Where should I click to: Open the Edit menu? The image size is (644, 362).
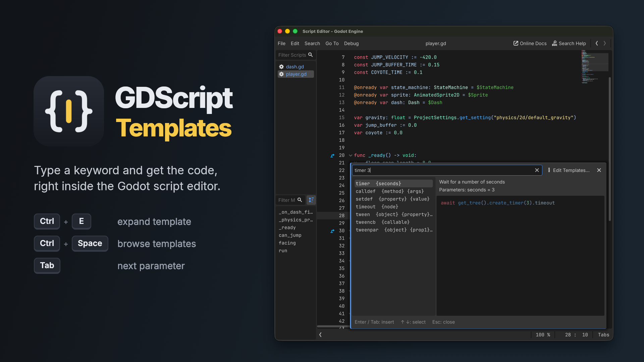coord(295,44)
